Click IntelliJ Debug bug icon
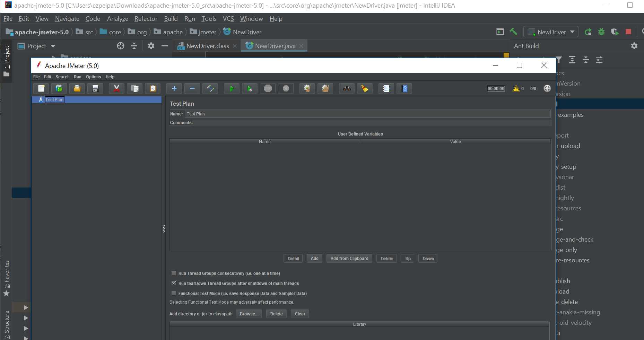 click(601, 32)
